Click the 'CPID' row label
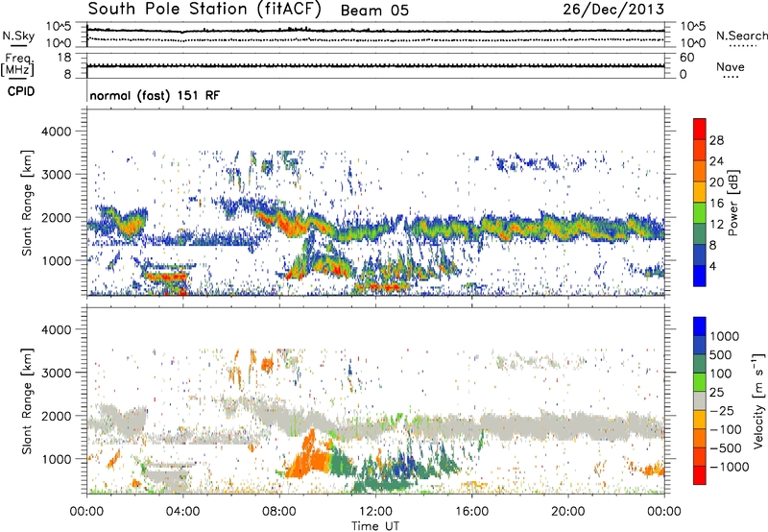Image resolution: width=768 pixels, height=532 pixels. tap(21, 91)
